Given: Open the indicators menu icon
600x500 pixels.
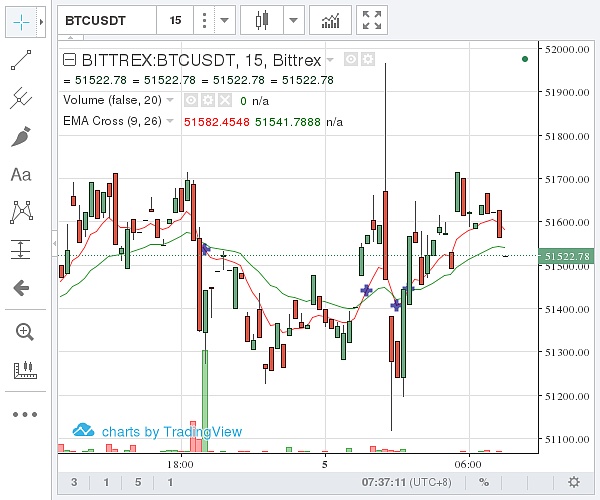Looking at the screenshot, I should pyautogui.click(x=330, y=20).
